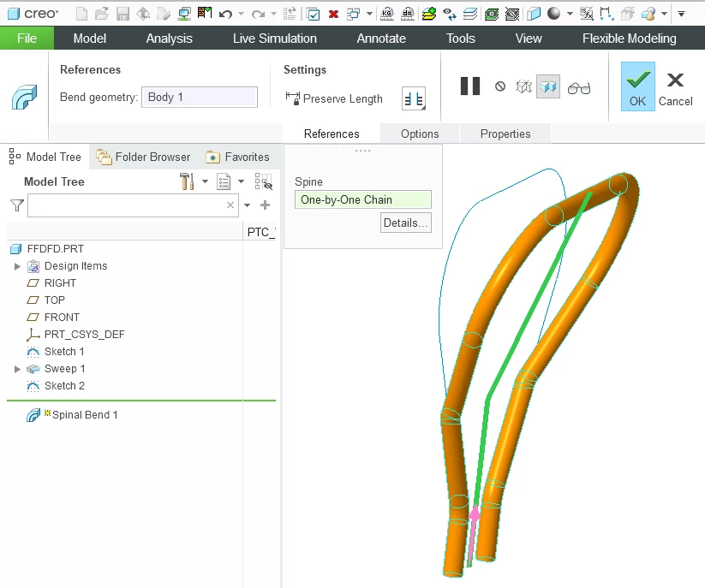Switch to the Folder Browser tab

pos(143,157)
